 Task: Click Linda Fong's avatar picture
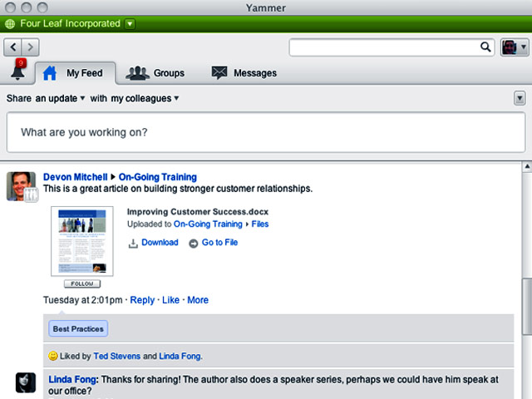(x=26, y=382)
